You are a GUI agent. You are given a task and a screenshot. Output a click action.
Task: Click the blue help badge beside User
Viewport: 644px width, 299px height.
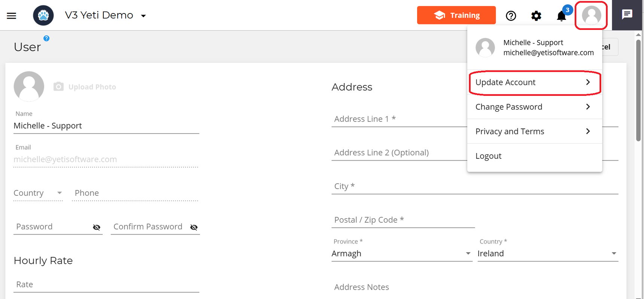coord(46,38)
